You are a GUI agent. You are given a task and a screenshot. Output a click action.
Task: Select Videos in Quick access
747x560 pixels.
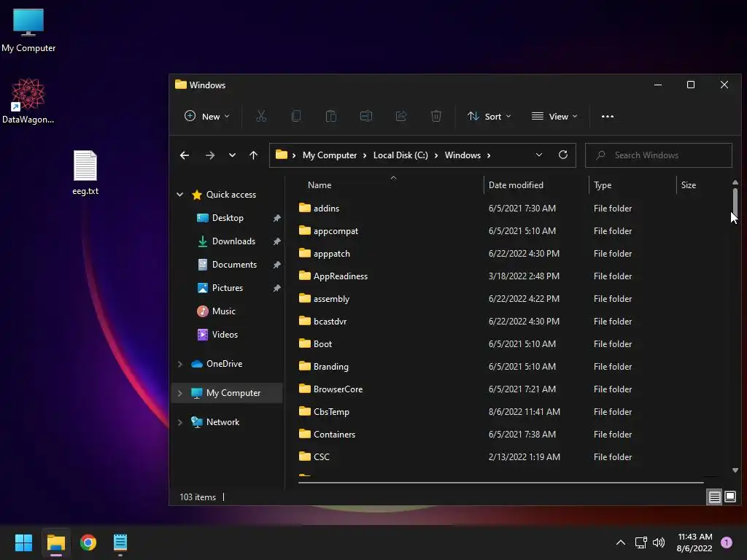click(x=225, y=334)
